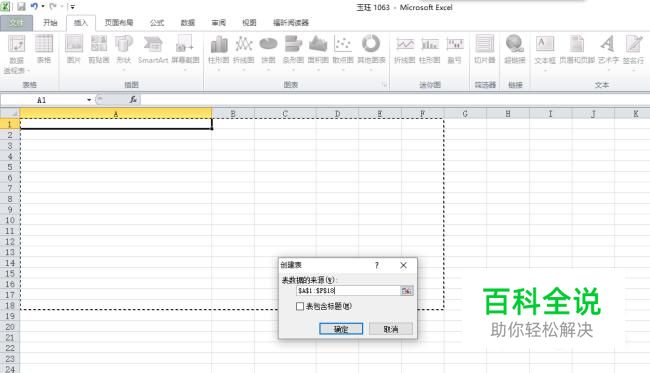The width and height of the screenshot is (650, 373).
Task: Select row 5 header
Action: click(10, 167)
